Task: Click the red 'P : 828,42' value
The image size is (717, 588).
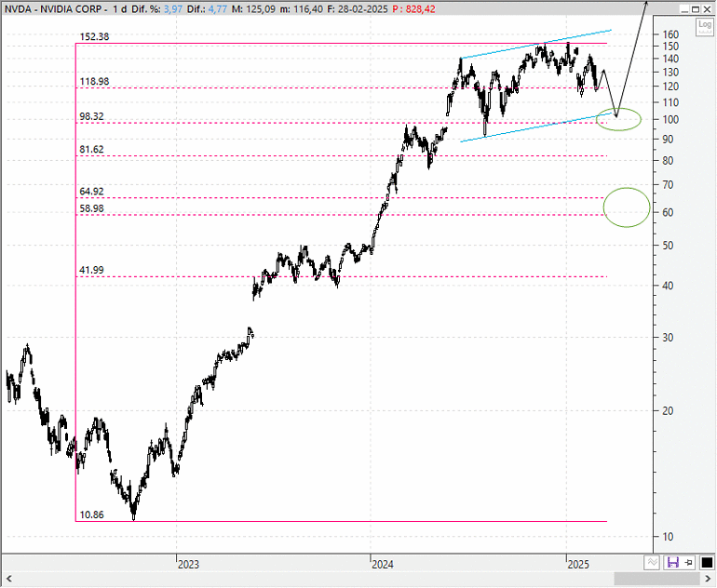Action: (413, 9)
